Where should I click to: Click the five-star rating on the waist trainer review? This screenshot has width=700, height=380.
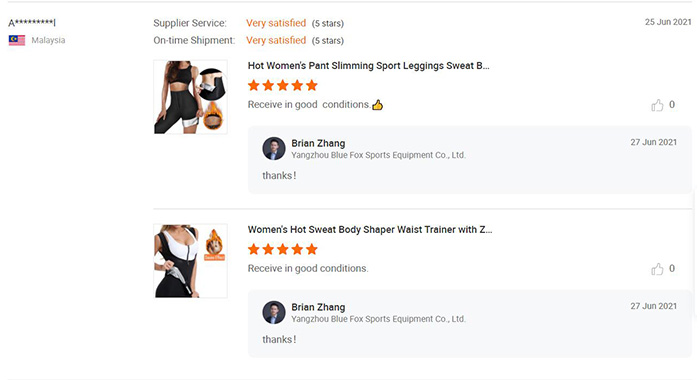[283, 249]
